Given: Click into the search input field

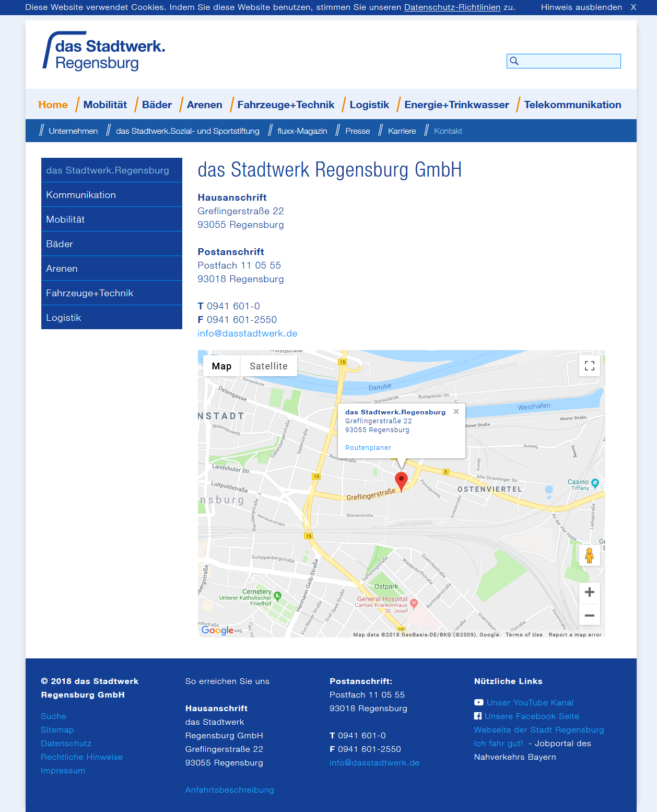Looking at the screenshot, I should pos(564,61).
